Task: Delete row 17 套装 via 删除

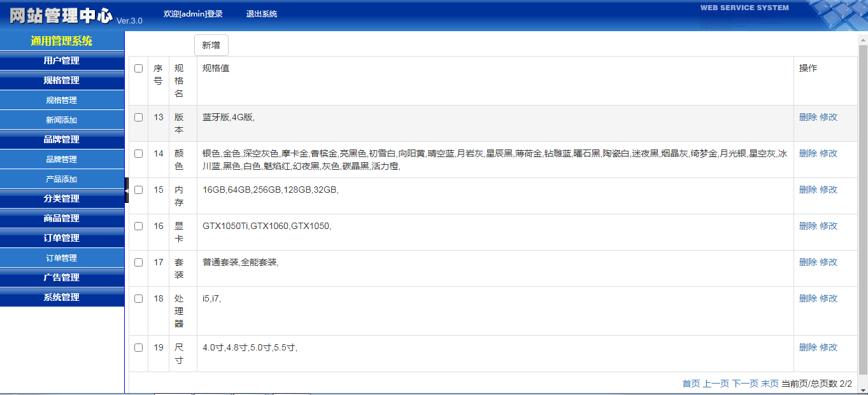Action: point(808,262)
